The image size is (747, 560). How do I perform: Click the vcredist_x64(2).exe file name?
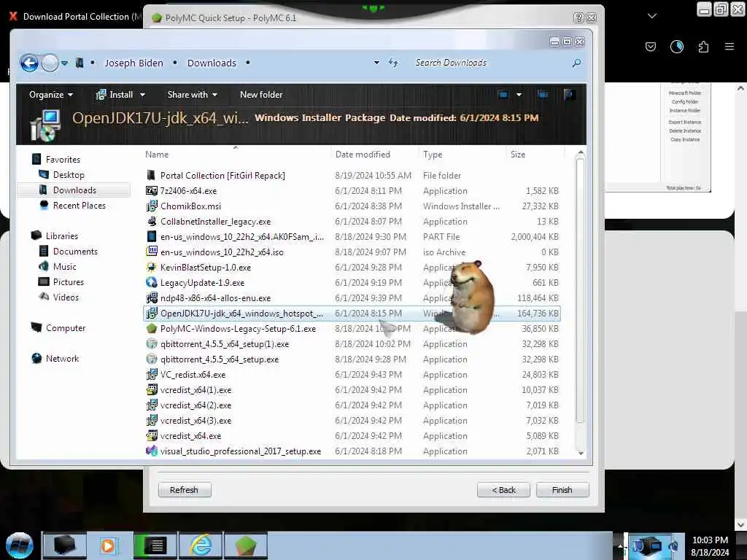click(196, 405)
